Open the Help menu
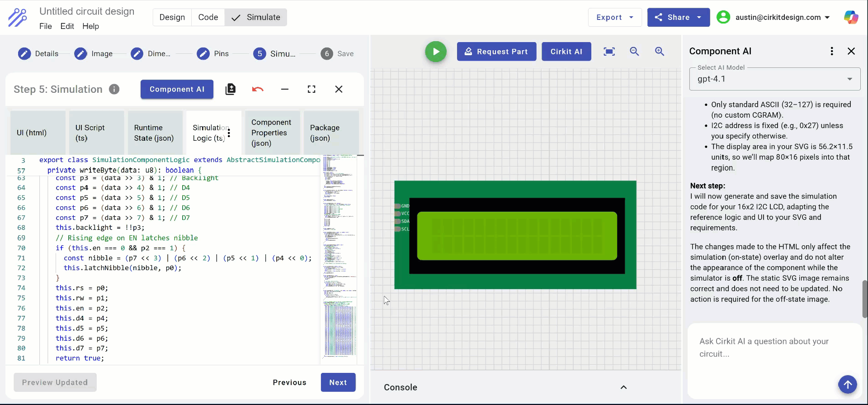Image resolution: width=868 pixels, height=405 pixels. pos(90,26)
